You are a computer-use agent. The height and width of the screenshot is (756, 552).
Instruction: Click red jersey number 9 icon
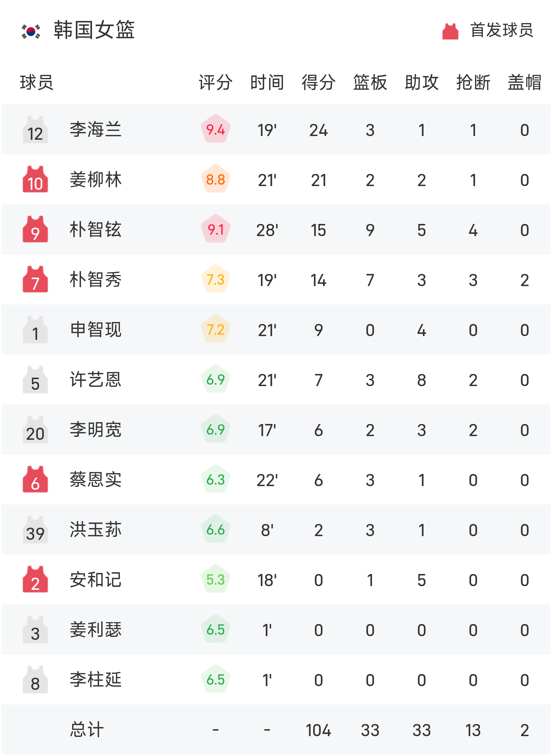point(35,229)
